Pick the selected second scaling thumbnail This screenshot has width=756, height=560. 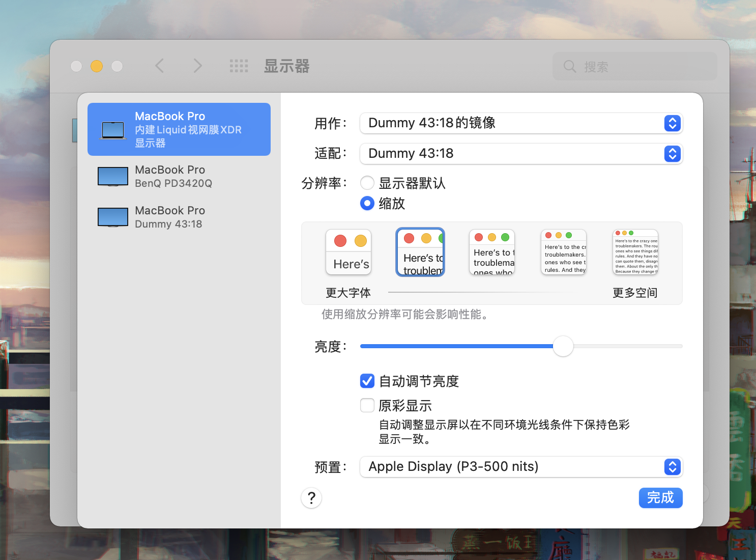[420, 252]
